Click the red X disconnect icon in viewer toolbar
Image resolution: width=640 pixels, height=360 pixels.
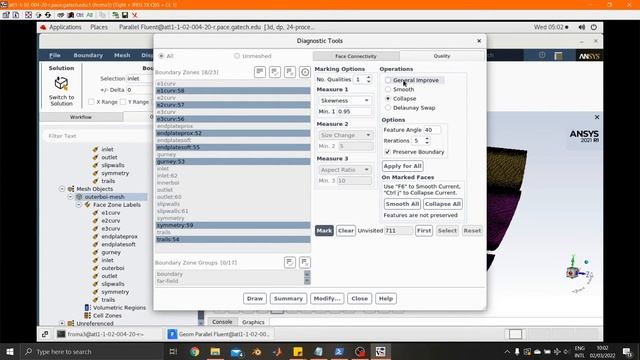(x=134, y=15)
